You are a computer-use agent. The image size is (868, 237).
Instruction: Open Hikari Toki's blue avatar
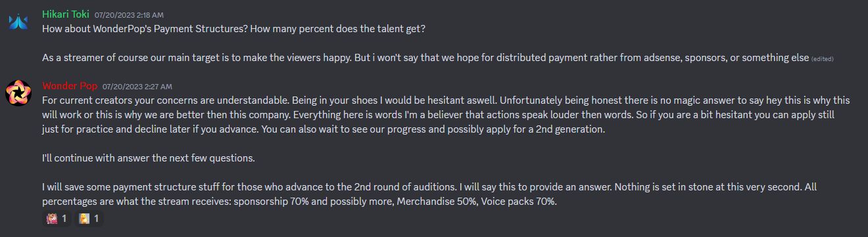(18, 22)
